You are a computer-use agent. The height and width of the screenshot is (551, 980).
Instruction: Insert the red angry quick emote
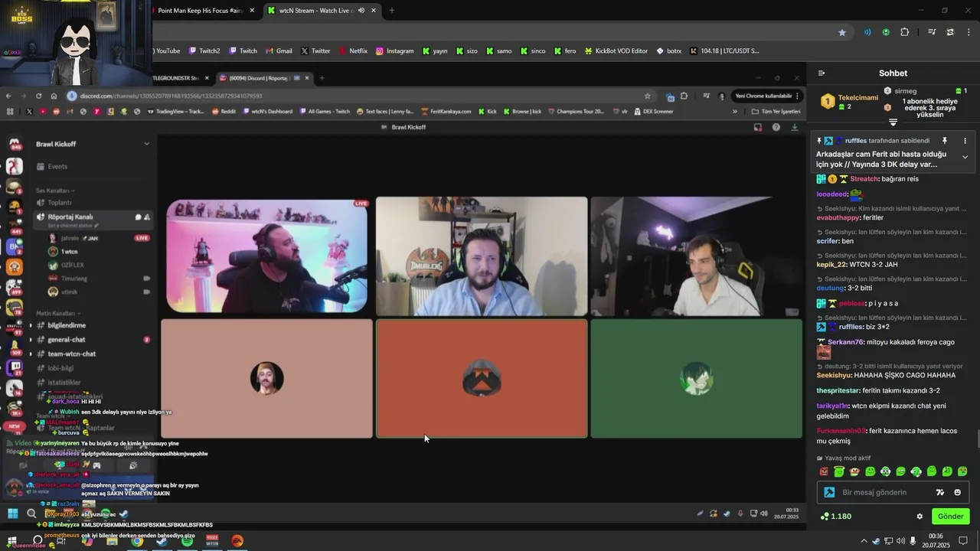824,471
